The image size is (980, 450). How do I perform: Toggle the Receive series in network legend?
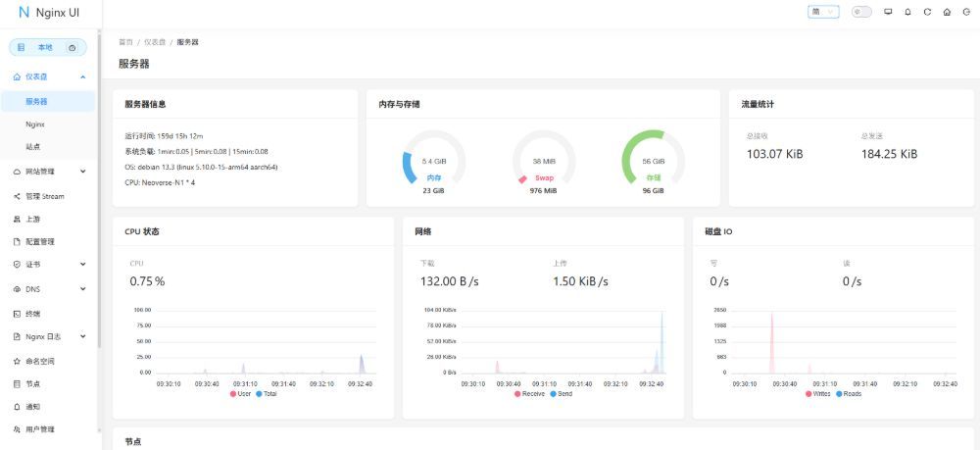click(x=529, y=394)
